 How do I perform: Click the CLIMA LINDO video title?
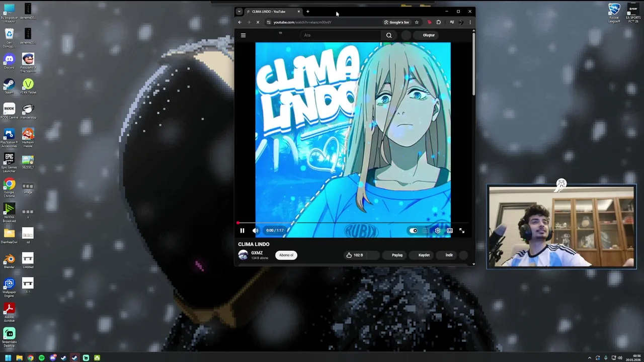point(254,244)
